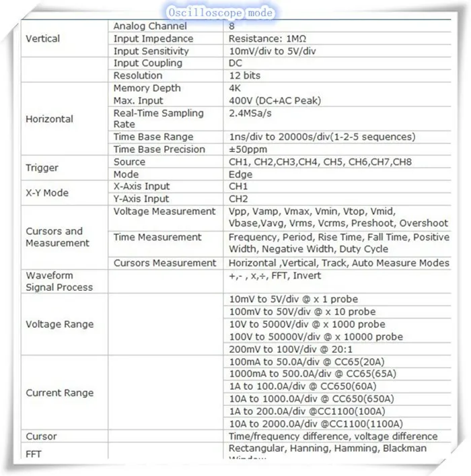Screen dimensions: 471x476
Task: Select "Input Sensitivity" label
Action: 151,51
